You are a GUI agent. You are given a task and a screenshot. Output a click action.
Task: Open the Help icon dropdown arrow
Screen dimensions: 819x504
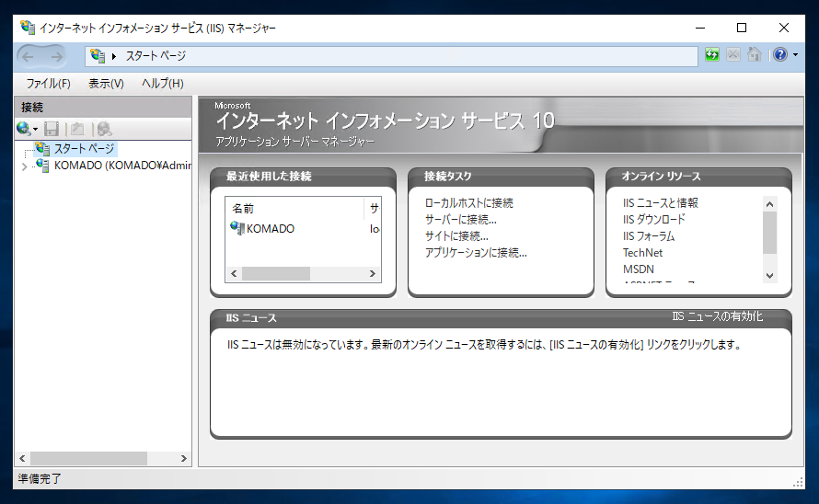click(x=795, y=54)
